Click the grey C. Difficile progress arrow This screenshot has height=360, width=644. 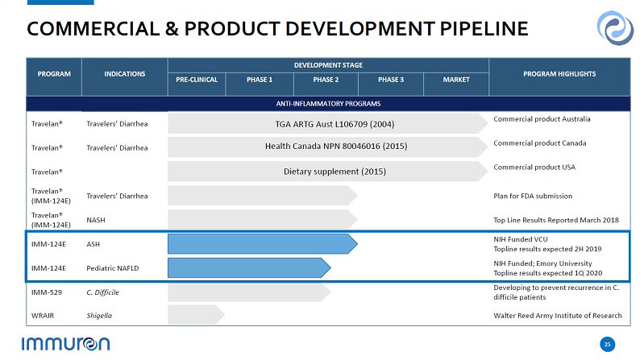click(249, 292)
